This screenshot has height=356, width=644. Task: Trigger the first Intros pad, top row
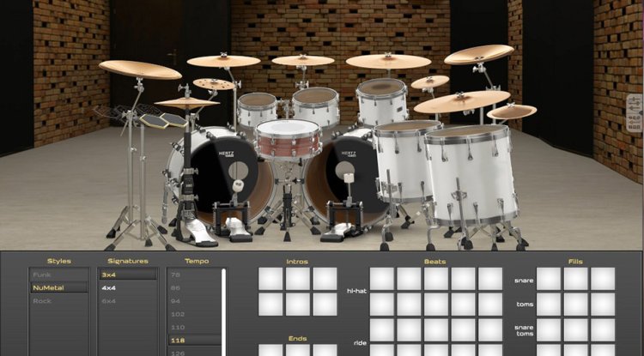pyautogui.click(x=270, y=279)
